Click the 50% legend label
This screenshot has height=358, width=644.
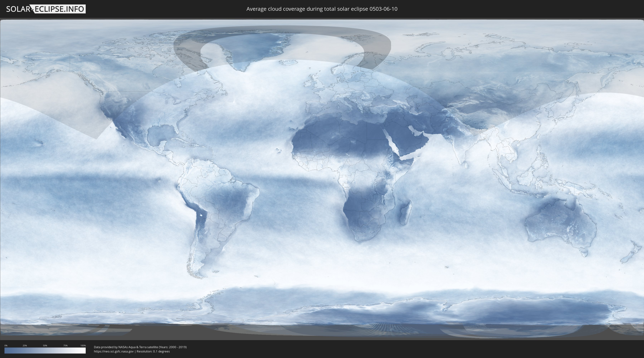pyautogui.click(x=45, y=345)
